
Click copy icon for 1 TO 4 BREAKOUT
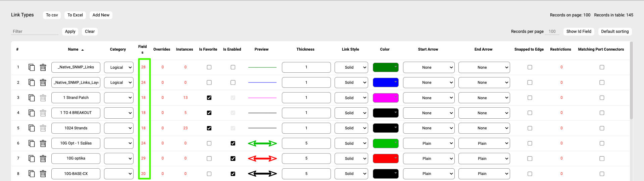coord(32,113)
